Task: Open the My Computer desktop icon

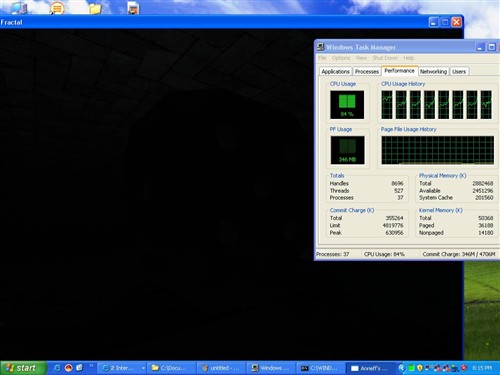Action: click(19, 7)
